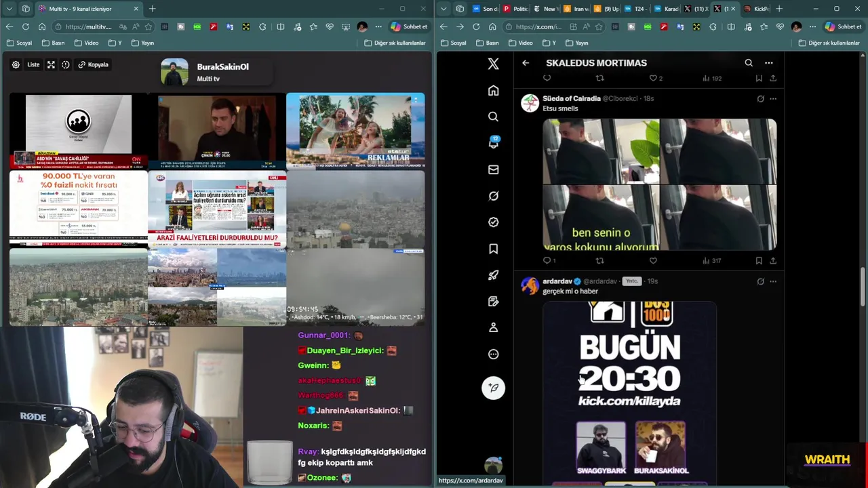
Task: Switch to the Iran w browser tab
Action: tap(576, 9)
